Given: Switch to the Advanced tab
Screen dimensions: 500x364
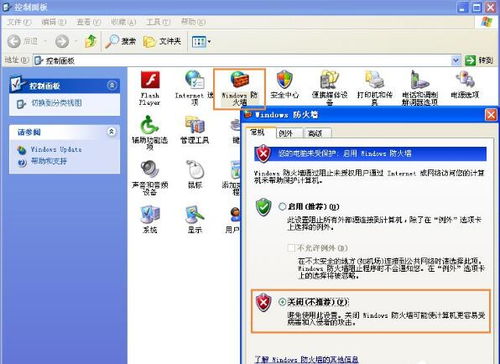Looking at the screenshot, I should click(317, 133).
